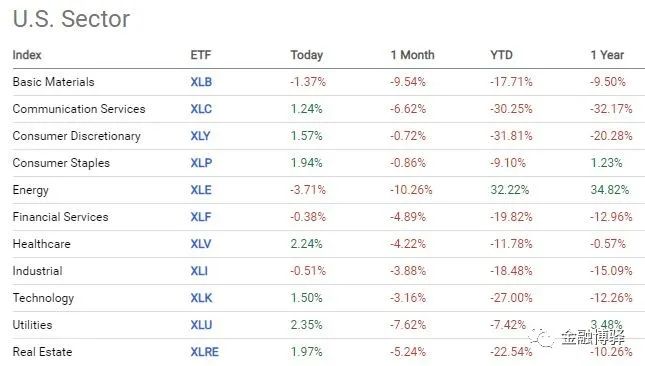
Task: Open the XLY ETF link
Action: [x=200, y=136]
